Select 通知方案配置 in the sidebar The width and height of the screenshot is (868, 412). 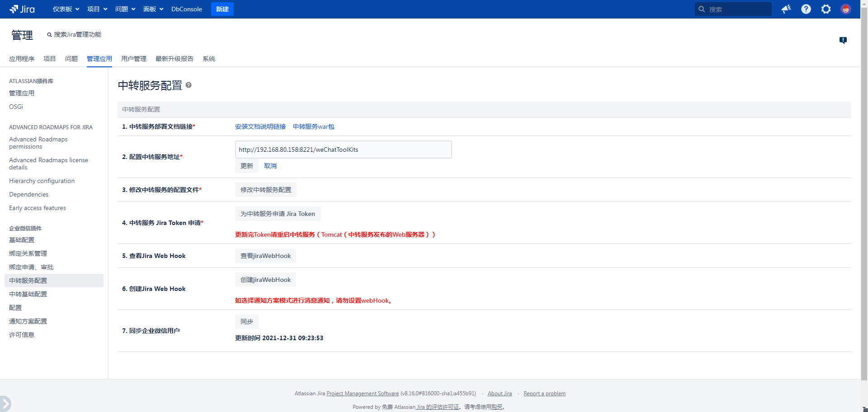[x=28, y=321]
